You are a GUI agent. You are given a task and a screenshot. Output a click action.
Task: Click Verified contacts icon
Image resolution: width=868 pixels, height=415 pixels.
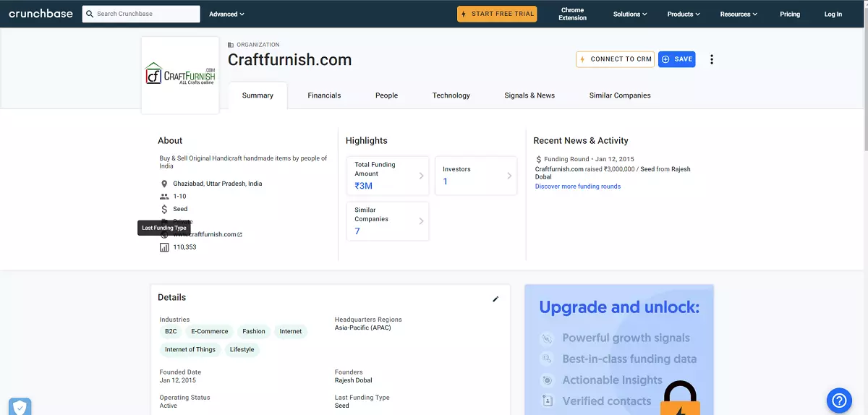click(548, 401)
